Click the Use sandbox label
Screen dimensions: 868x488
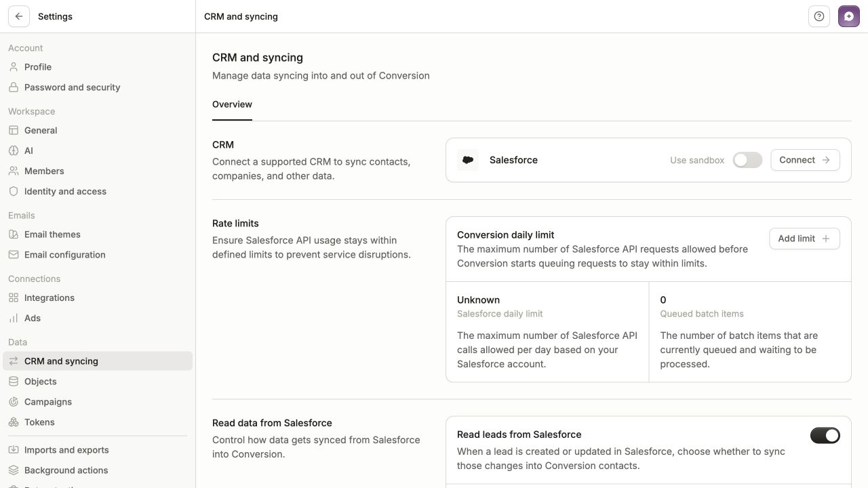click(x=697, y=160)
